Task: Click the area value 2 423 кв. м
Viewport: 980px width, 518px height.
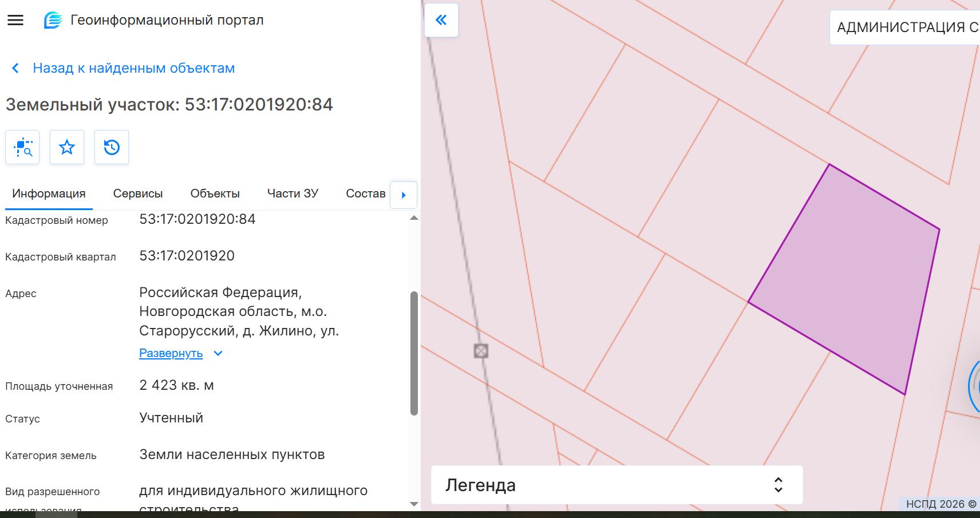Action: tap(176, 385)
